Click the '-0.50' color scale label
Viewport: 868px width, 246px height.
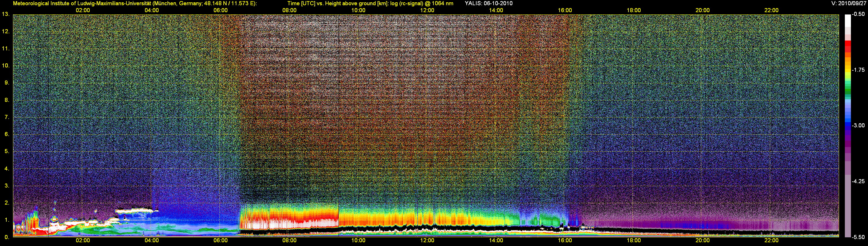[858, 14]
